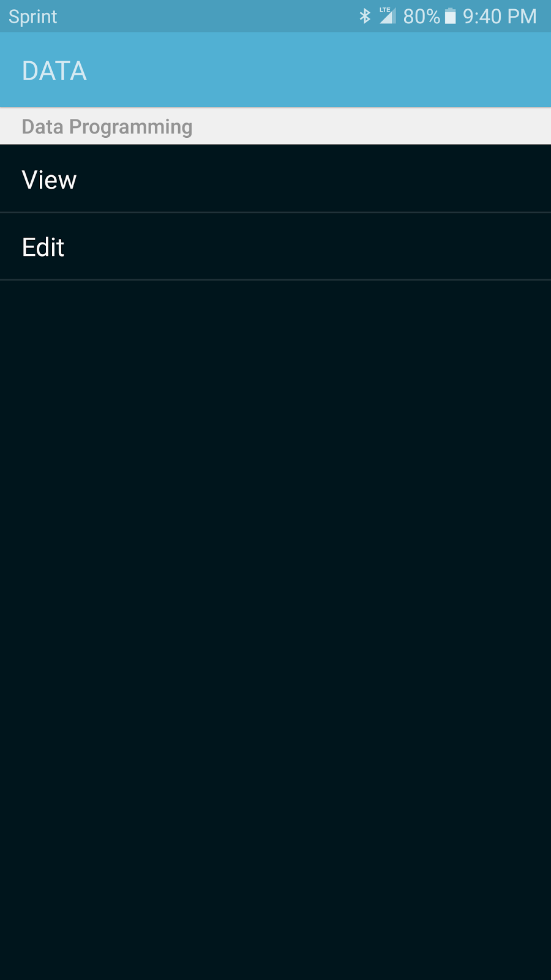
Task: Tap the 9:40 PM clock
Action: click(500, 16)
